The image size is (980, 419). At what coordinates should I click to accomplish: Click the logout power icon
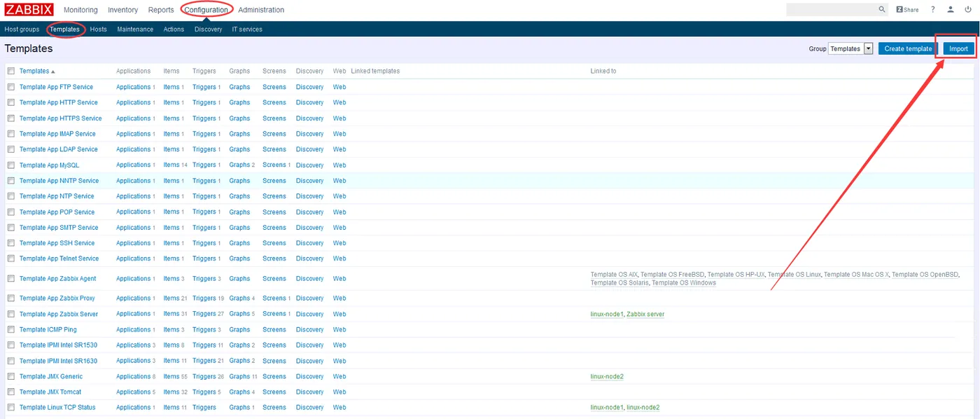(x=968, y=10)
